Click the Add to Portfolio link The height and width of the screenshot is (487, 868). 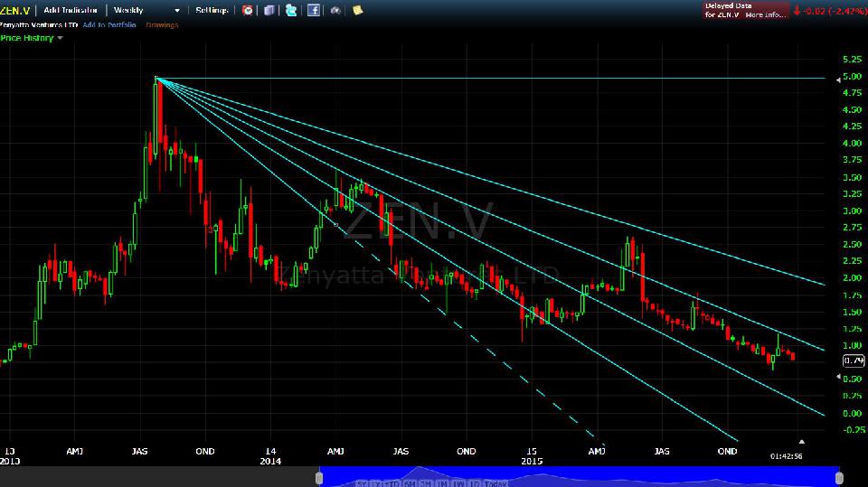click(x=108, y=25)
